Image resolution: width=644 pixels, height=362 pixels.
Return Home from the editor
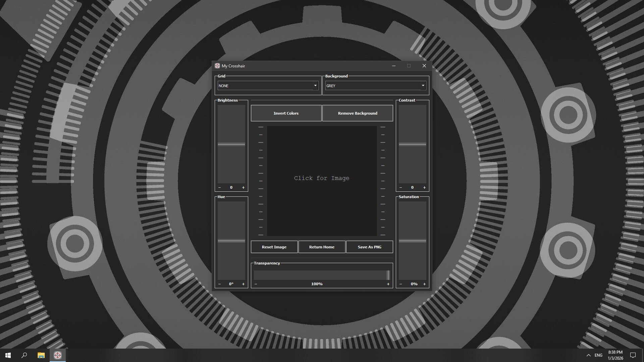point(321,247)
